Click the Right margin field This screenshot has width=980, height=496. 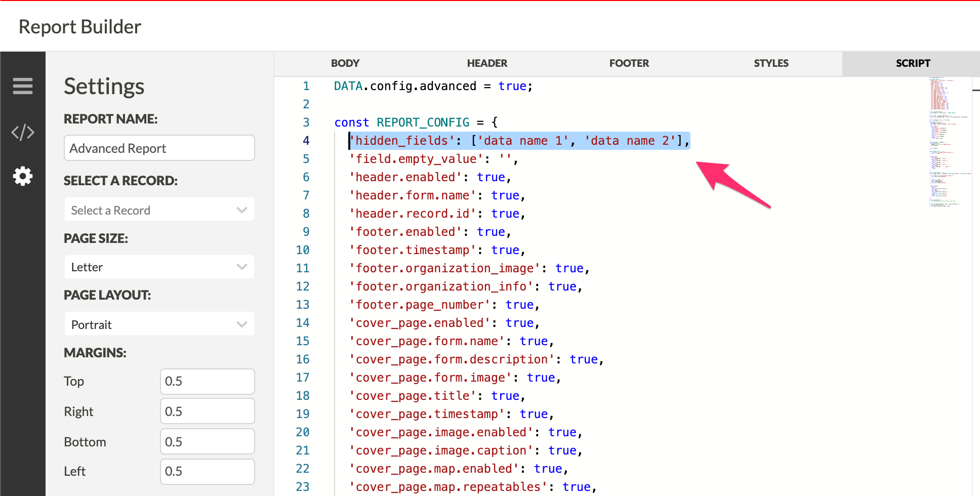click(x=208, y=411)
